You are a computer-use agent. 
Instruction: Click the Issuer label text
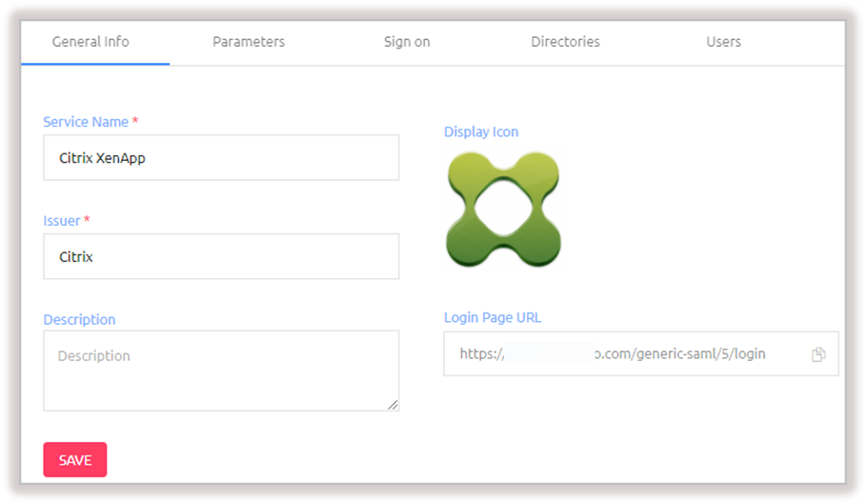(61, 220)
